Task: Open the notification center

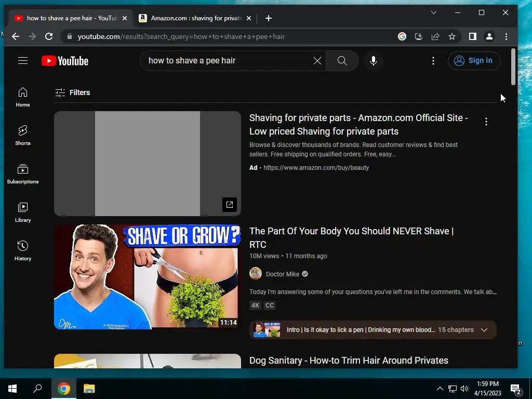Action: (x=516, y=389)
